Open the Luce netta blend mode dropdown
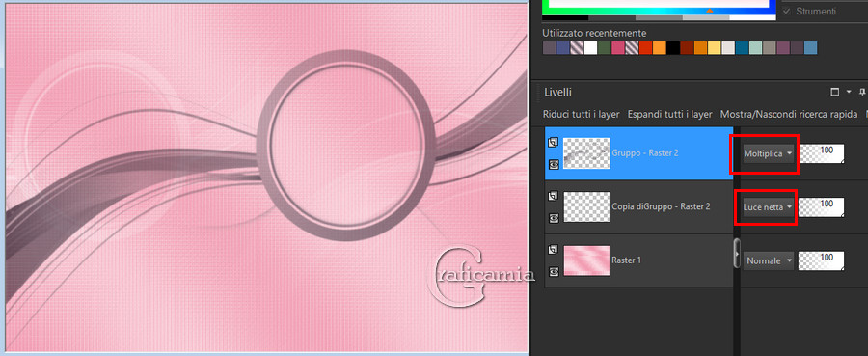This screenshot has width=868, height=356. click(769, 207)
